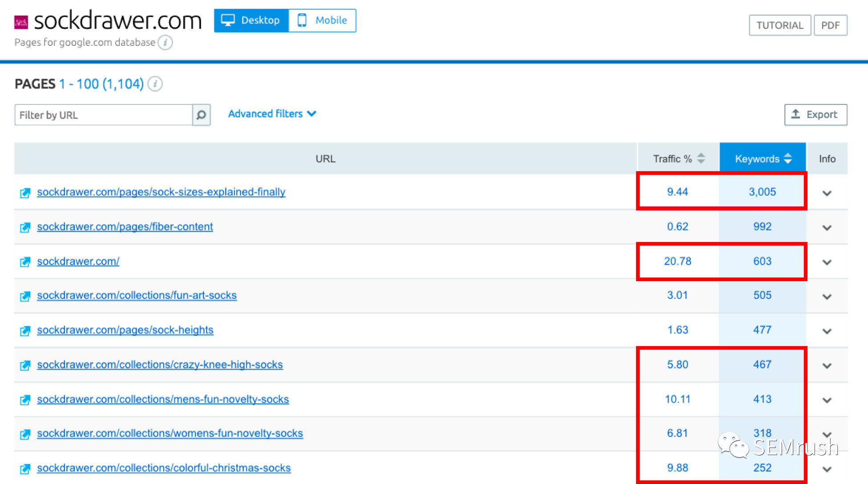Screen dimensions: 868x484
Task: Select keywords value 992
Action: tap(762, 227)
